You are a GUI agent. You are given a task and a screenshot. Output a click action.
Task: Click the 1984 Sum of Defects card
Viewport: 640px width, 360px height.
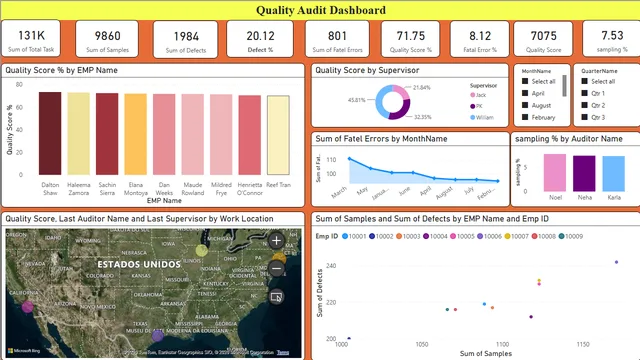186,40
